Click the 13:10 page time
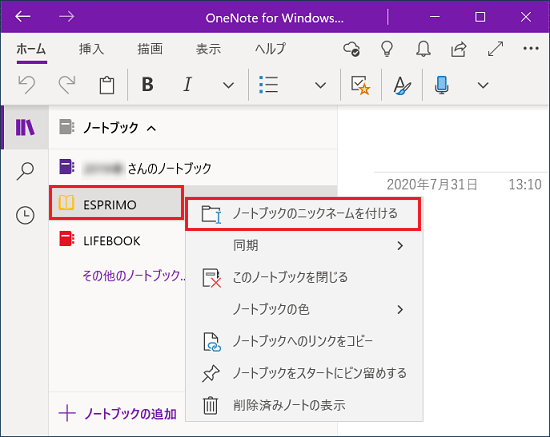 [x=525, y=184]
